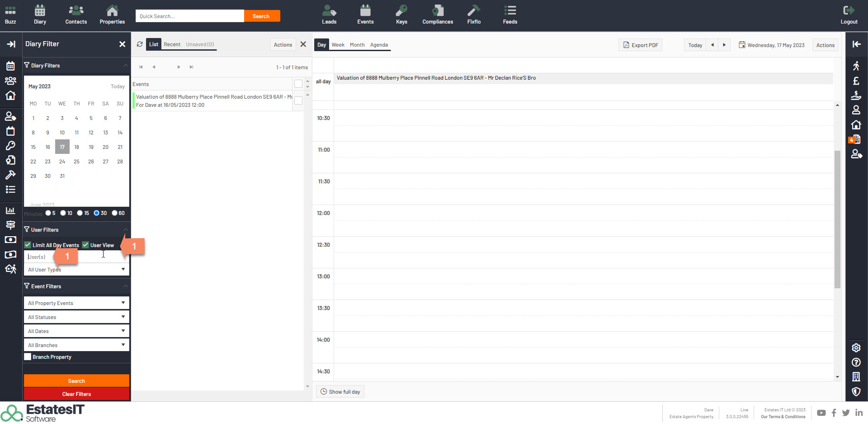This screenshot has height=424, width=868.
Task: Switch to the Month view tab
Action: click(x=357, y=45)
